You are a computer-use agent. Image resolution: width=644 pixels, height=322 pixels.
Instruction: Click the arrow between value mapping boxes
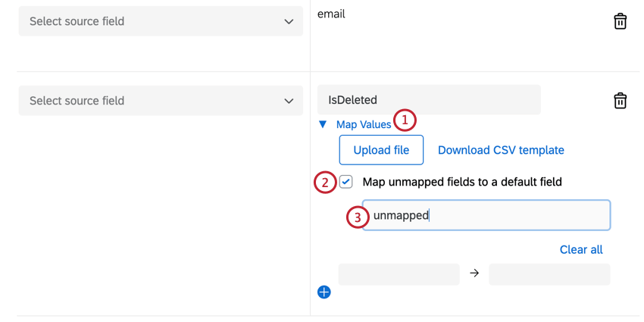474,274
